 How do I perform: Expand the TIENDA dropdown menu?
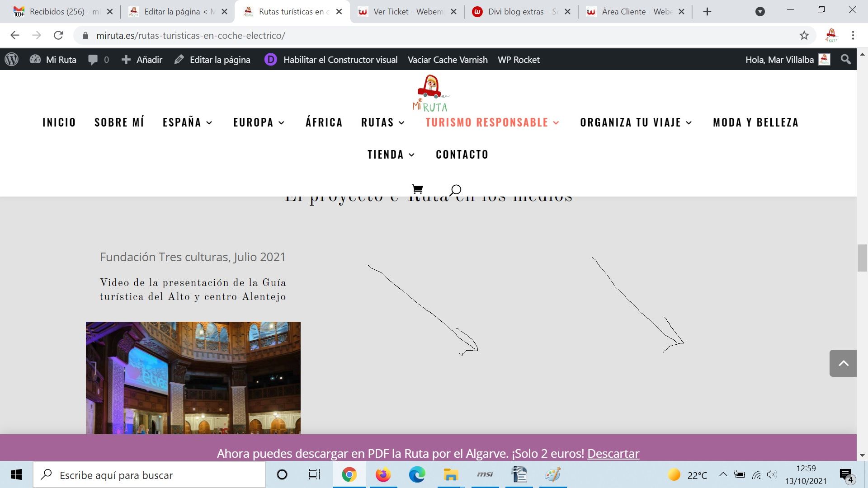[391, 155]
